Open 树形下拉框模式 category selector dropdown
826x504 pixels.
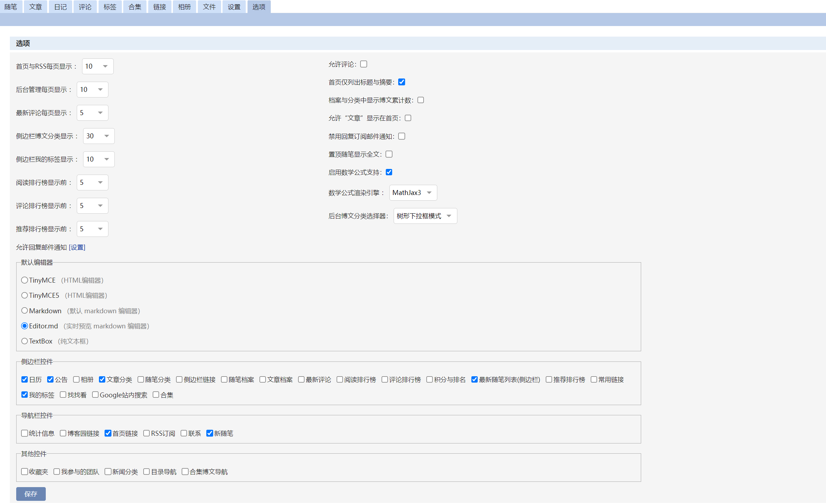[425, 216]
